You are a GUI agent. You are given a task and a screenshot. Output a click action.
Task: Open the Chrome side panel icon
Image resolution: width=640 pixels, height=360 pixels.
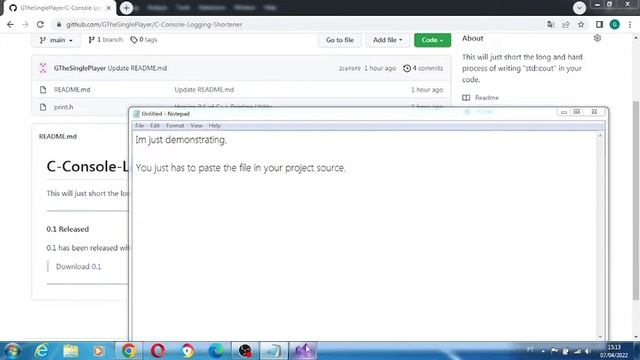[x=599, y=24]
